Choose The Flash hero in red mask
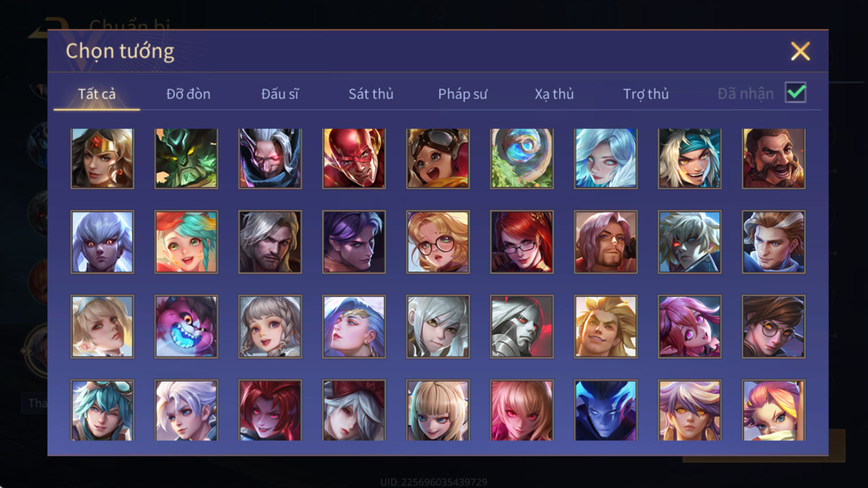This screenshot has height=488, width=868. tap(354, 158)
